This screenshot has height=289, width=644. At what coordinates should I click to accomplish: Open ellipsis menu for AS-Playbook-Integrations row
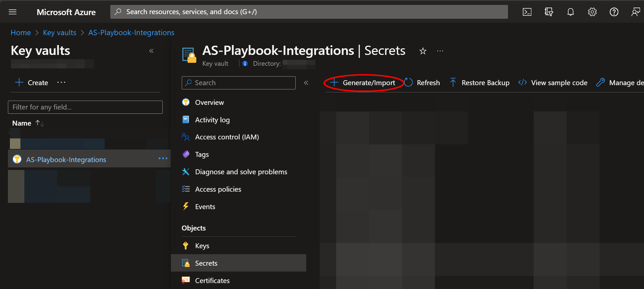point(163,158)
